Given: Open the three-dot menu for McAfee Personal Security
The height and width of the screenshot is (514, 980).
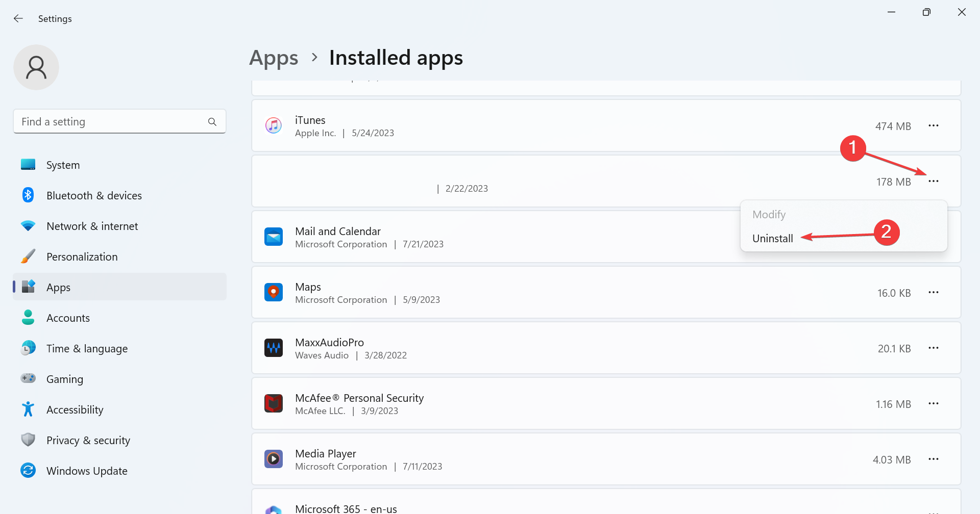Looking at the screenshot, I should (934, 403).
